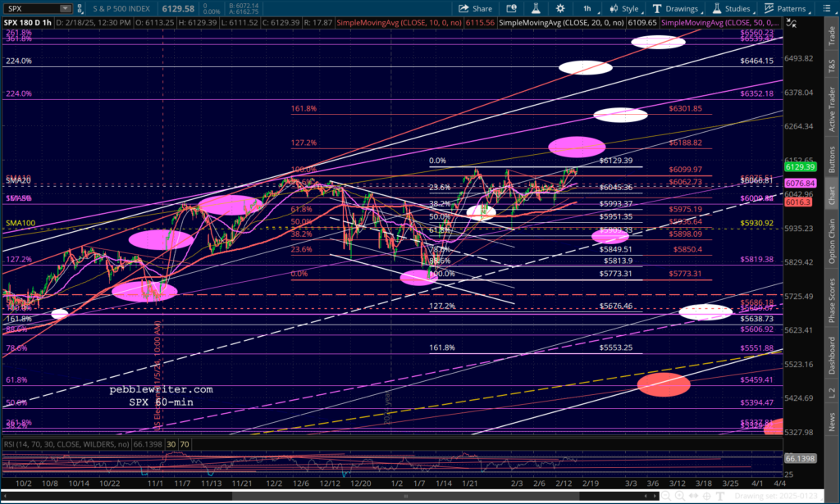Open the flask thinkScript icon
The image size is (840, 504).
535,8
